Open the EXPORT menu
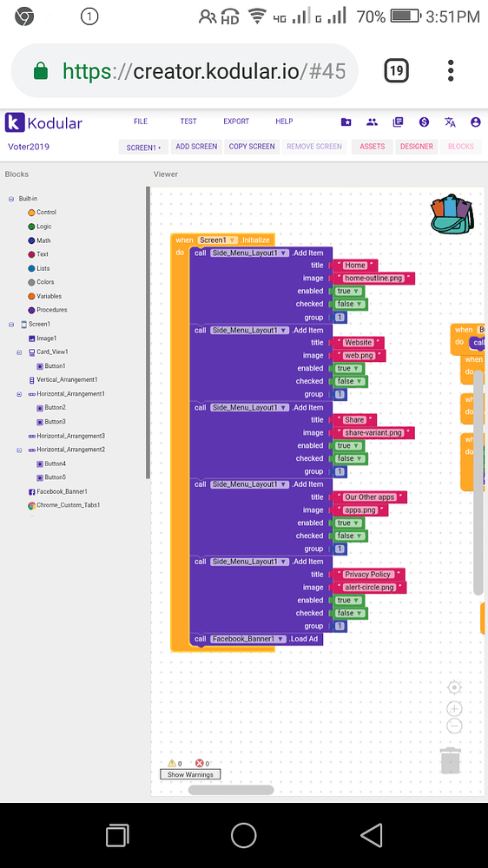 tap(236, 122)
